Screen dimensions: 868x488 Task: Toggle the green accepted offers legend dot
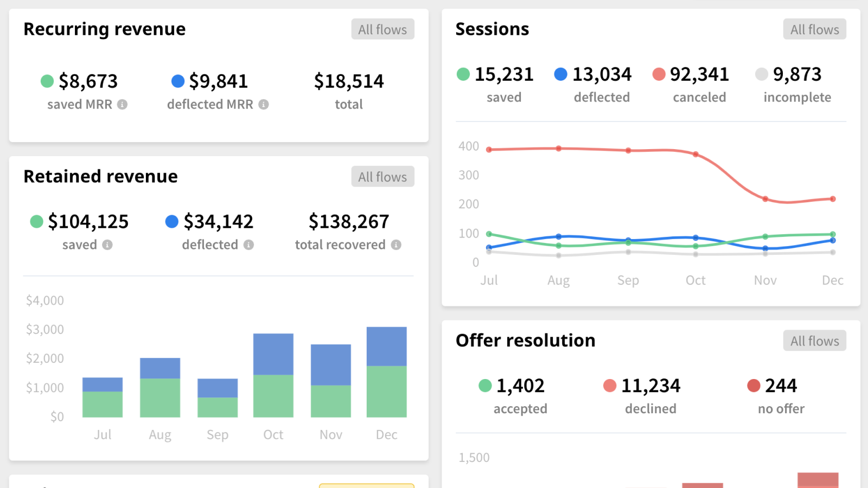coord(485,386)
